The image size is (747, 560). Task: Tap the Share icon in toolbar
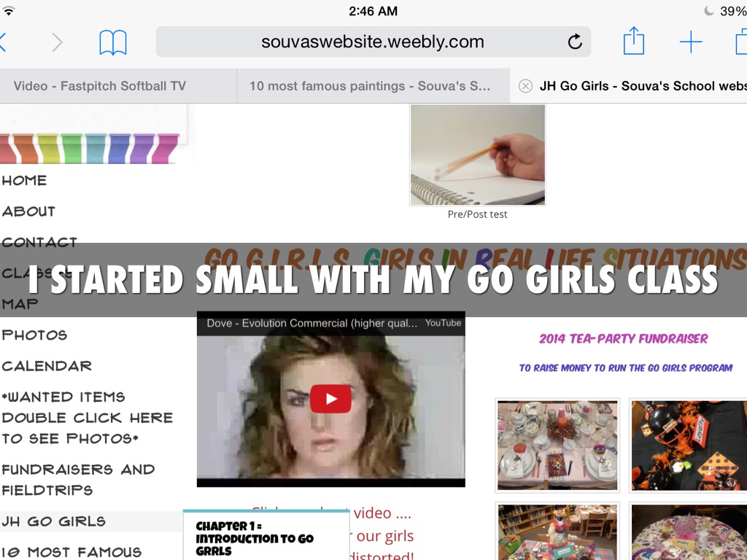coord(633,42)
